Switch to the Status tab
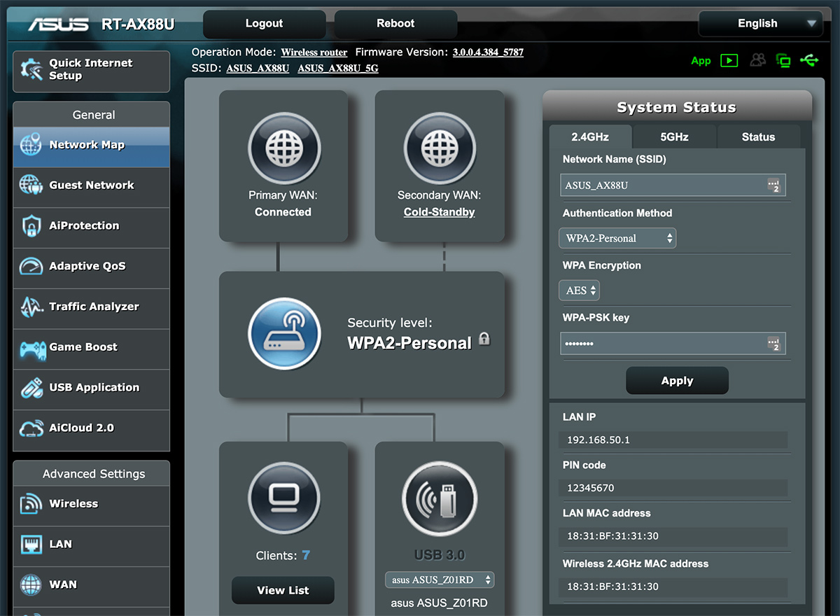 tap(758, 137)
